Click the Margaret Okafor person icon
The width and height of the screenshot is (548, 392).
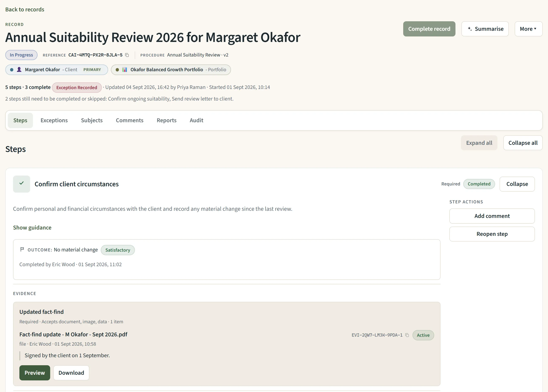pos(19,70)
